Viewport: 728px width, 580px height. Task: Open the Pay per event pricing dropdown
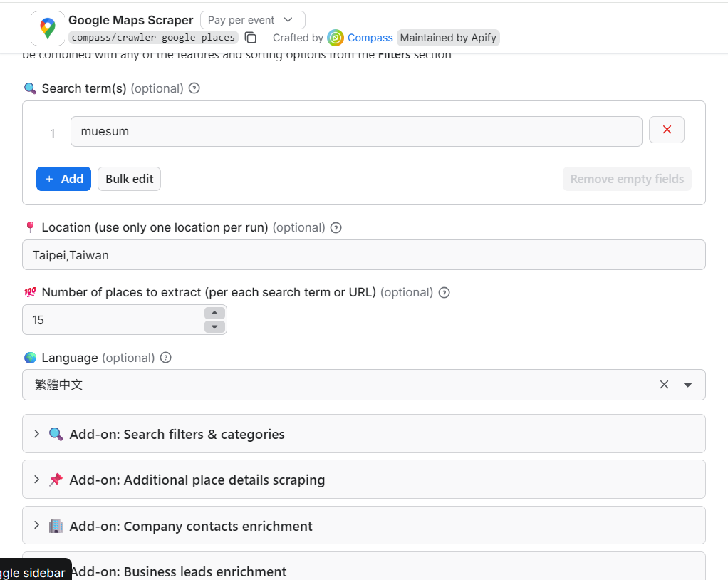point(253,20)
